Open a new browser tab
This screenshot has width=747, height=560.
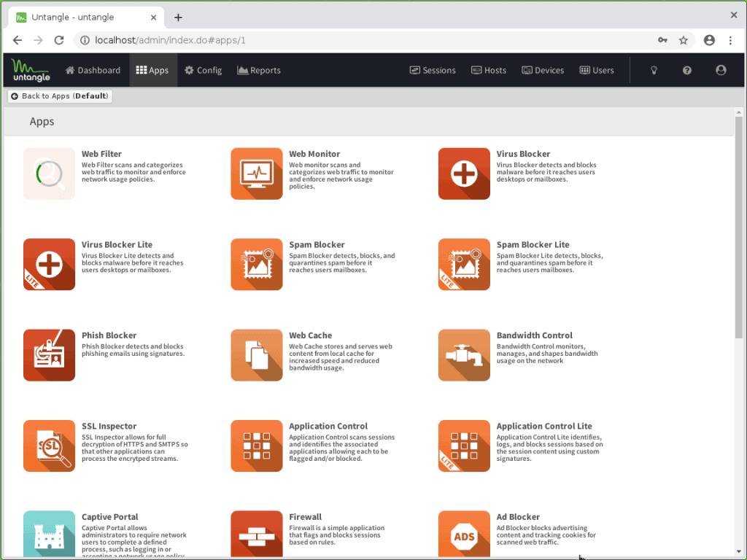point(178,17)
